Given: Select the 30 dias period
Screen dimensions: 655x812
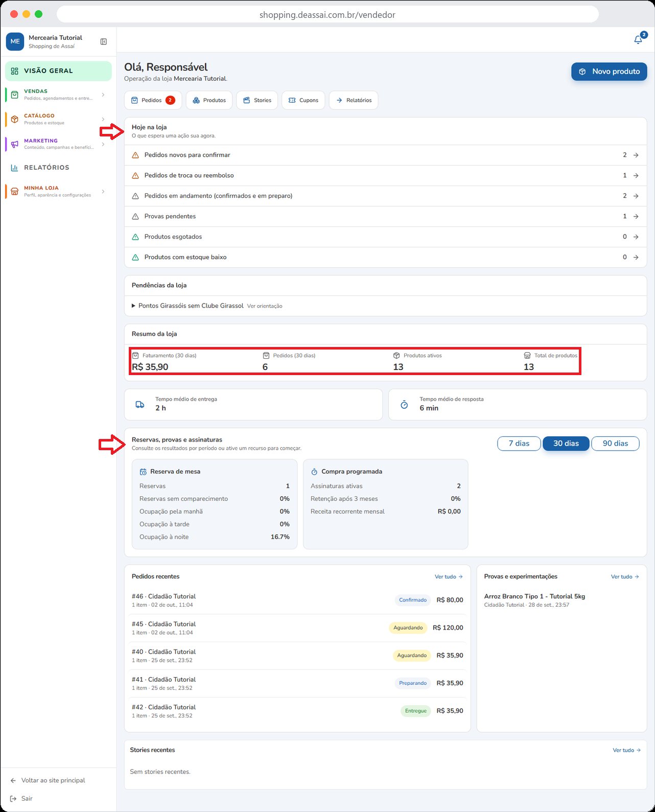Looking at the screenshot, I should pyautogui.click(x=566, y=444).
